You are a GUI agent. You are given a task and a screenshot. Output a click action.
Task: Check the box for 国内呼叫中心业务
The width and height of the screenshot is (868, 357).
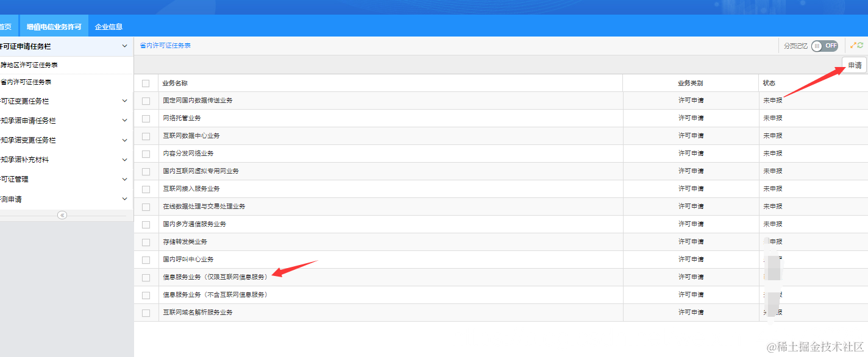coord(146,260)
